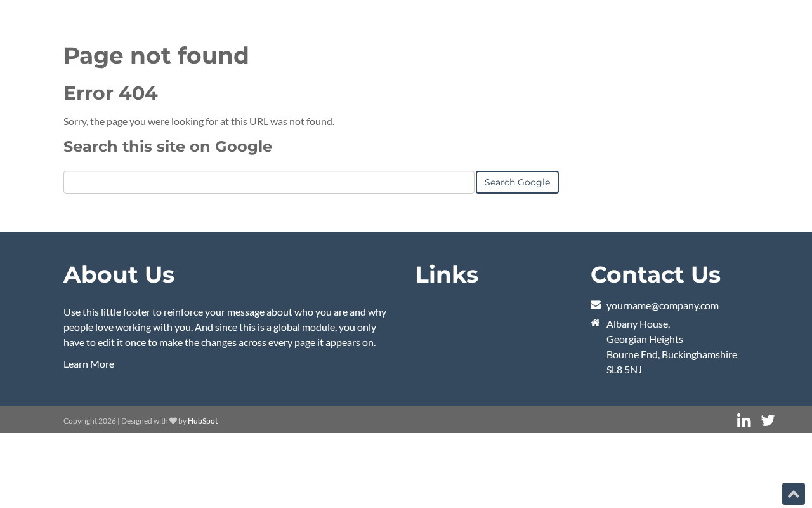Click the LinkedIn icon in footer

tap(743, 420)
